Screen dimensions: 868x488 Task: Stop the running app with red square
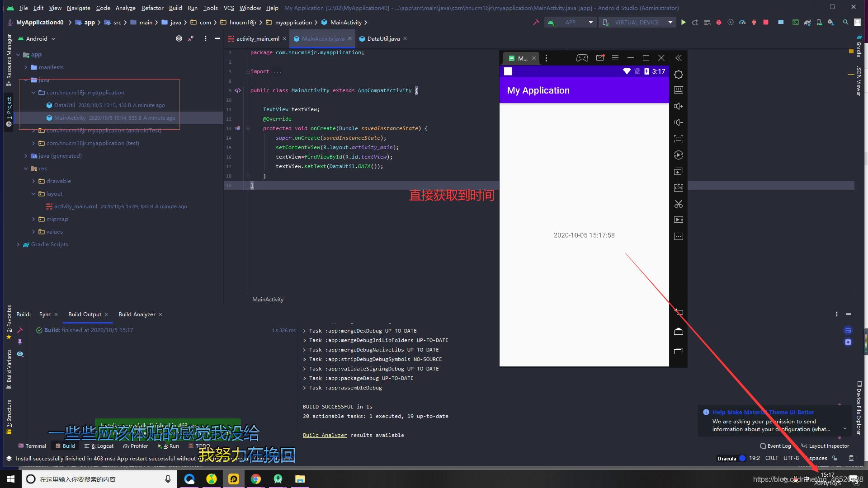click(766, 22)
